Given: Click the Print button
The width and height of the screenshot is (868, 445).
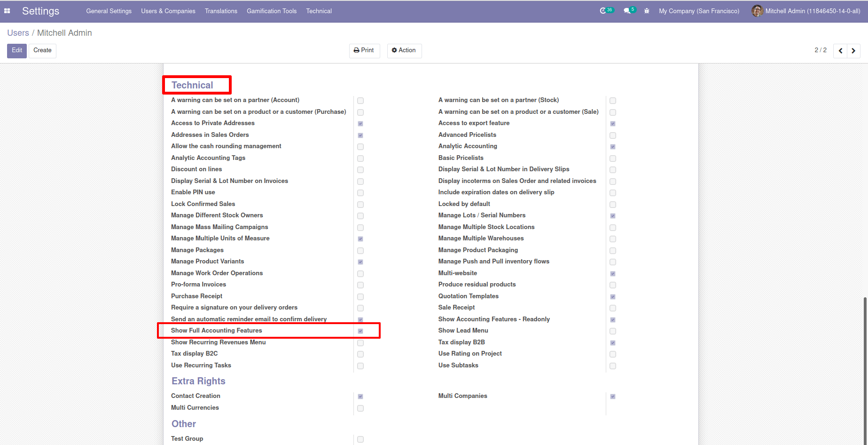Looking at the screenshot, I should coord(364,50).
